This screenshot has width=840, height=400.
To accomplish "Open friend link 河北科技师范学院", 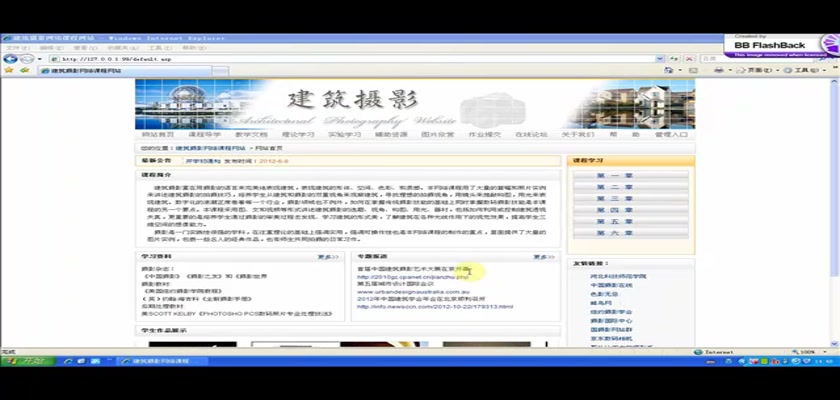I will pos(618,276).
